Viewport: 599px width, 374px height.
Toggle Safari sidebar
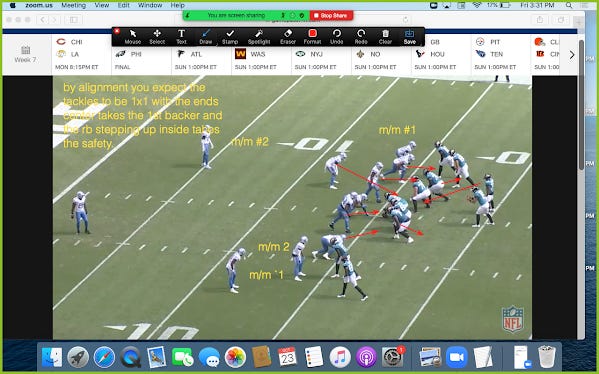tap(74, 19)
